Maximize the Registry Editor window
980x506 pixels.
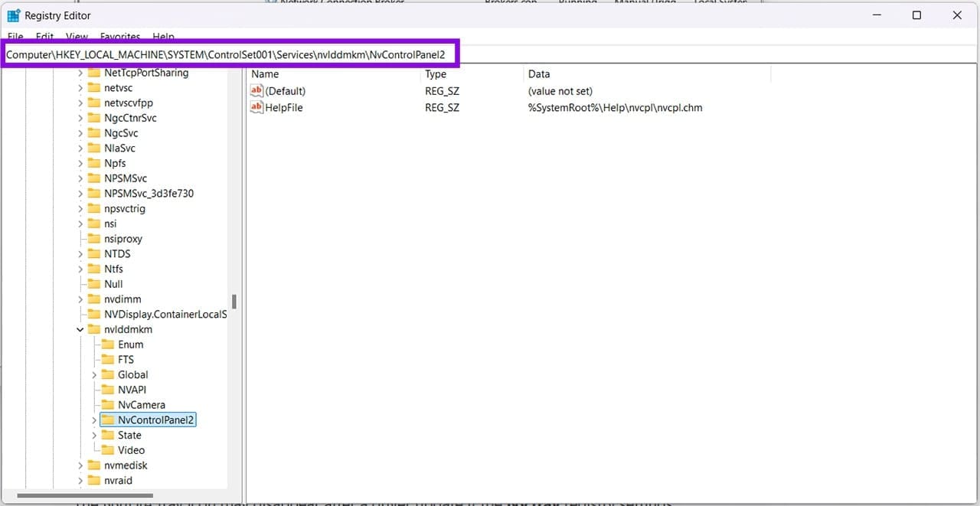(917, 15)
